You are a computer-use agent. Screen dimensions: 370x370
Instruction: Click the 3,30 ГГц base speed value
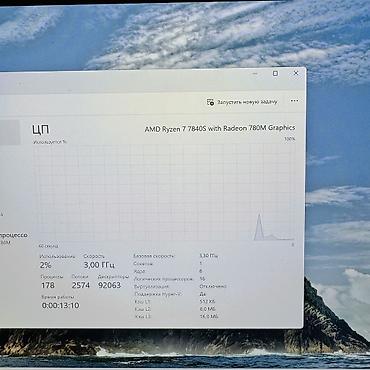pos(209,256)
